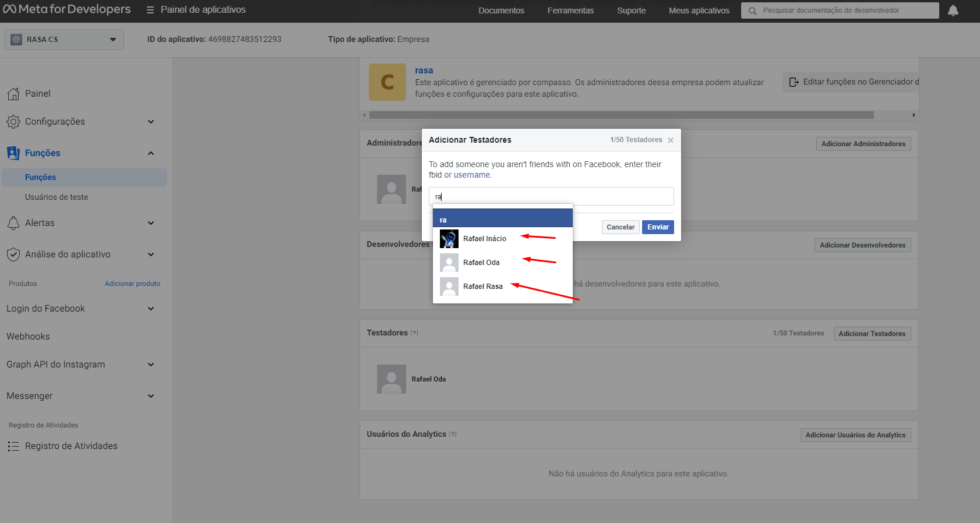
Task: Click the Adicionar produto link
Action: tap(132, 284)
